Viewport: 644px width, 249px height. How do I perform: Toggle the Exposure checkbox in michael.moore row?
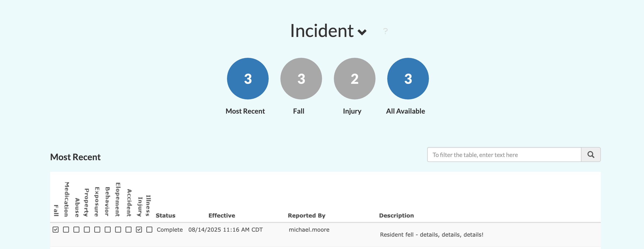97,229
